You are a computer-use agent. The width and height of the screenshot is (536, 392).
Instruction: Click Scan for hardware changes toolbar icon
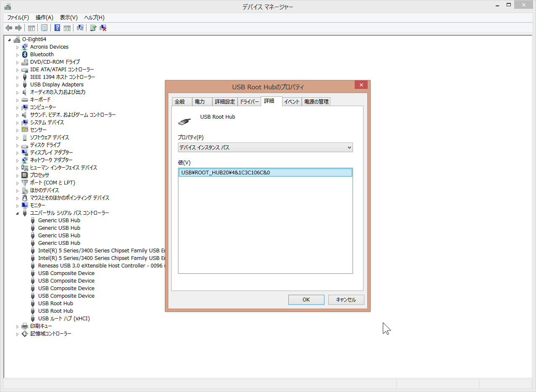pos(80,28)
